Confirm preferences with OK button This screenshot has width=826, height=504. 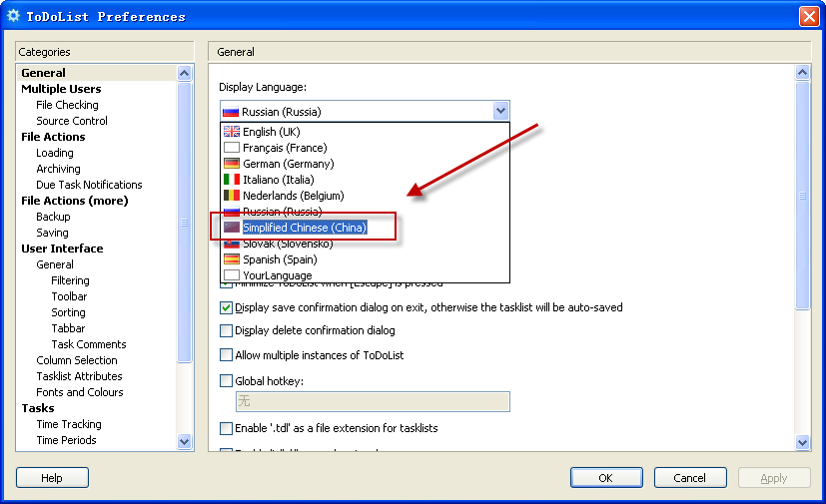click(606, 478)
